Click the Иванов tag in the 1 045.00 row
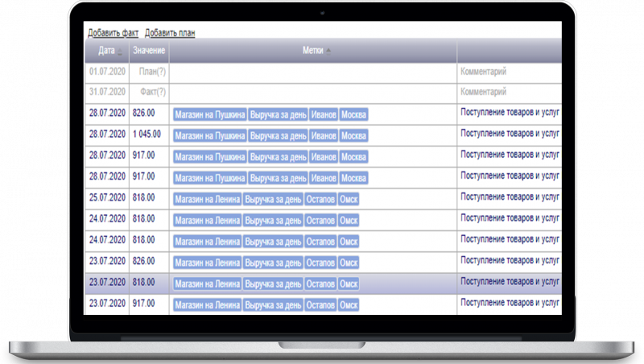The width and height of the screenshot is (644, 364). pyautogui.click(x=324, y=135)
